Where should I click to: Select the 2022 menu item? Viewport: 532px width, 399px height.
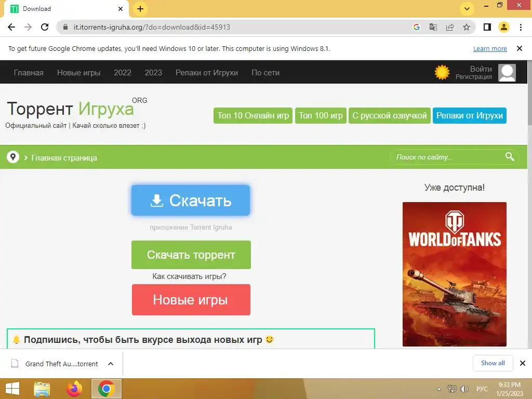pos(123,73)
